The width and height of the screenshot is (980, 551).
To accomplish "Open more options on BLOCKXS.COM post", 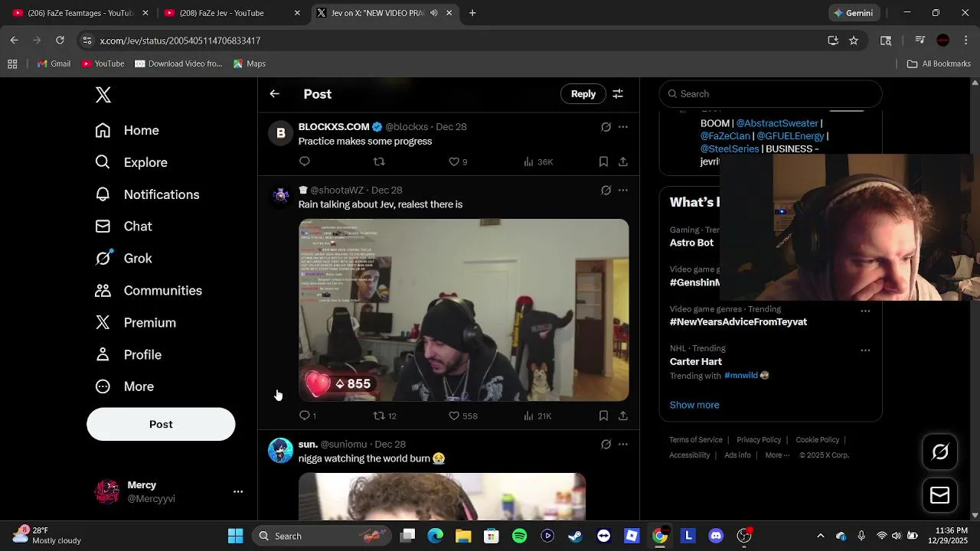I will [623, 127].
